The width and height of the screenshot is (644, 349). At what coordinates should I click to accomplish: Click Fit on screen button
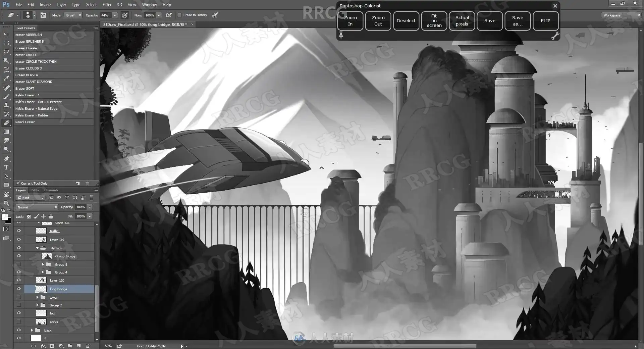click(x=434, y=21)
